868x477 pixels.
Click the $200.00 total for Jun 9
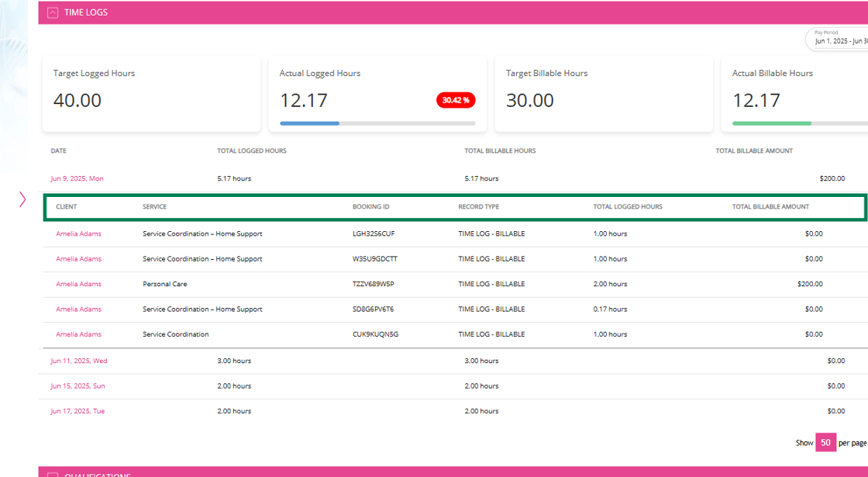[832, 178]
